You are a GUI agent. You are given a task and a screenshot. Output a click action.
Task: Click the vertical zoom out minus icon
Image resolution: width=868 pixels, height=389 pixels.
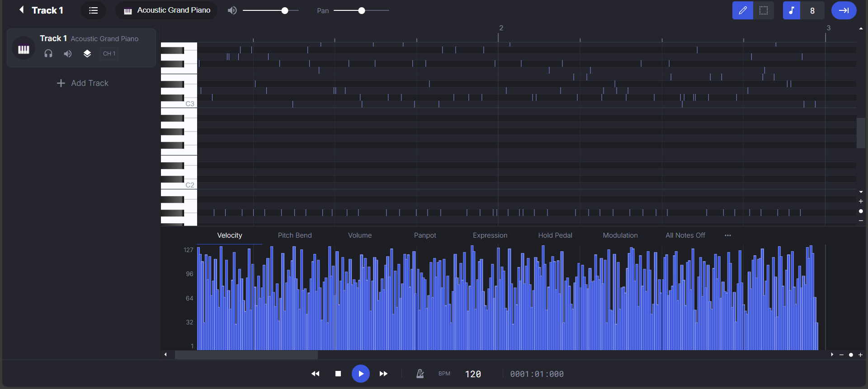coord(861,220)
